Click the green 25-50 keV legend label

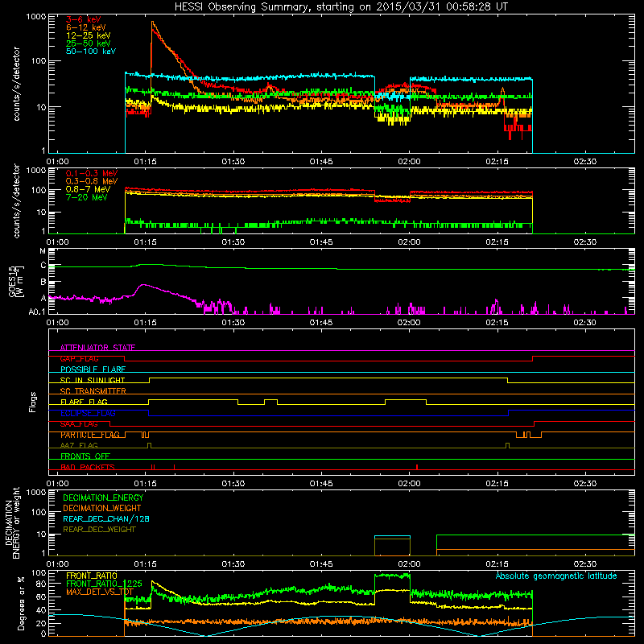[x=89, y=43]
